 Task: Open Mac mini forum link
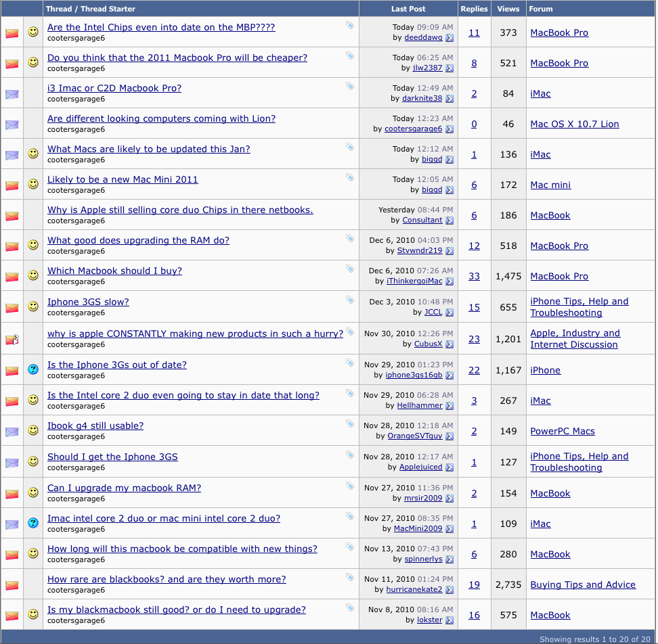click(550, 185)
